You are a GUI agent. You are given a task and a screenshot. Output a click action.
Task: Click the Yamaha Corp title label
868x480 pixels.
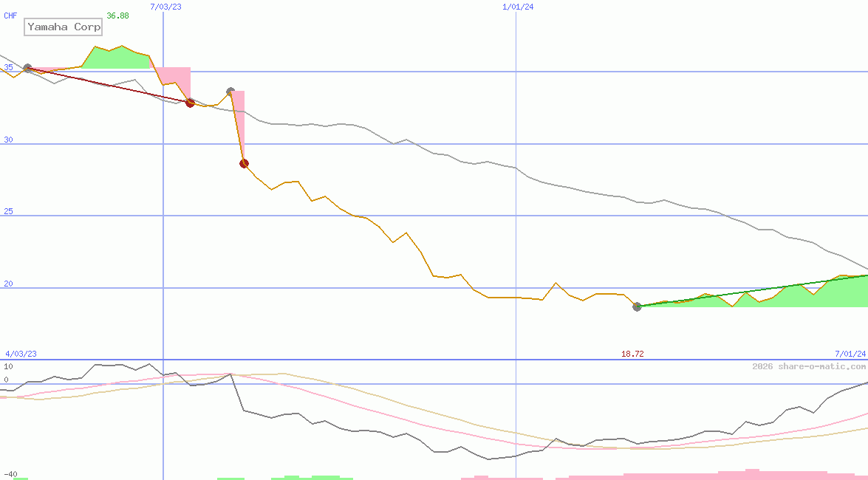[64, 27]
